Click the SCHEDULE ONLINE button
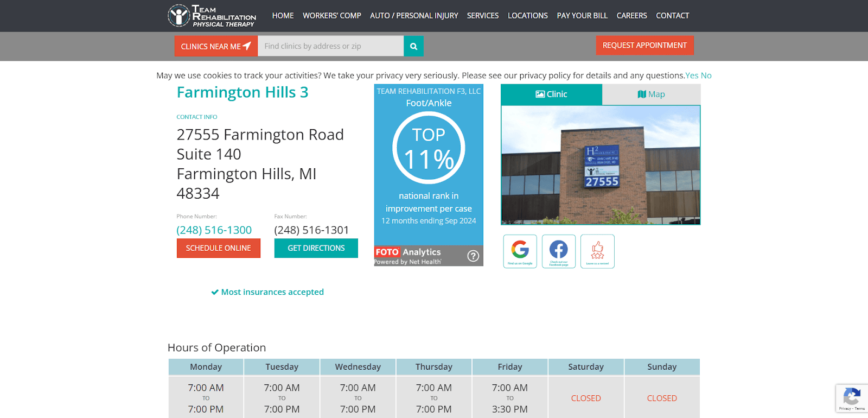Viewport: 868px width, 418px height. click(x=219, y=248)
